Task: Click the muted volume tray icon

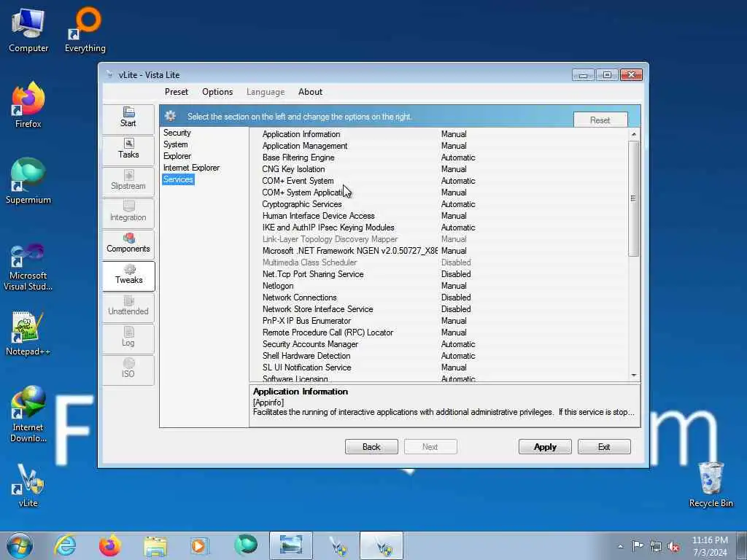Action: (x=673, y=547)
